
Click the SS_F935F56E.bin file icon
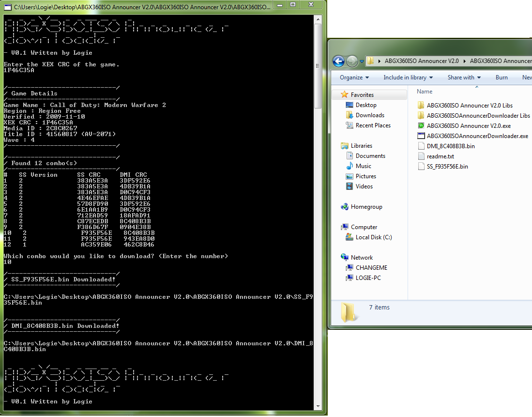(421, 167)
